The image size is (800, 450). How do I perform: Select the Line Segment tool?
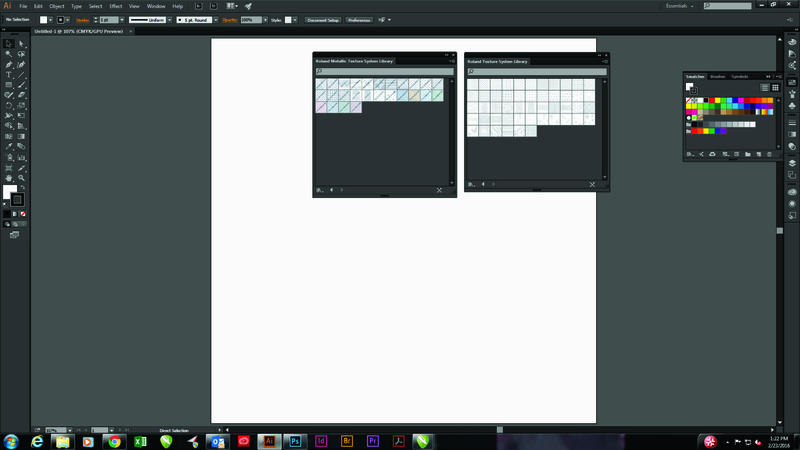point(21,75)
